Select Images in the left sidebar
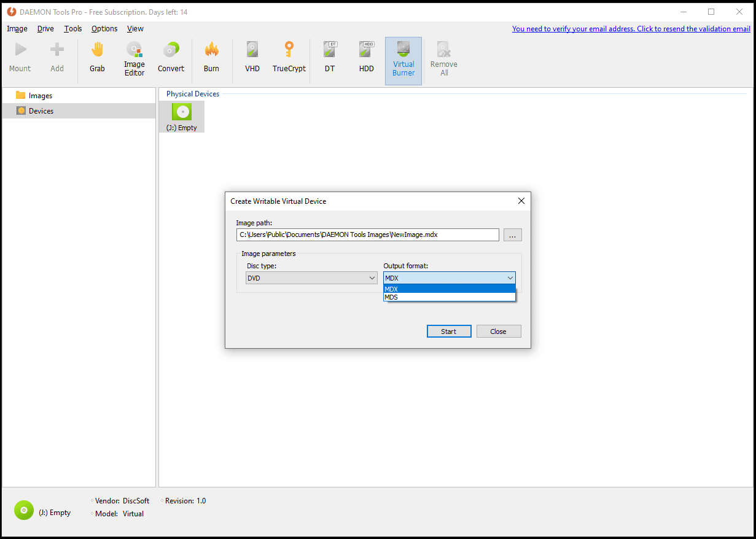Image resolution: width=756 pixels, height=539 pixels. pyautogui.click(x=79, y=95)
